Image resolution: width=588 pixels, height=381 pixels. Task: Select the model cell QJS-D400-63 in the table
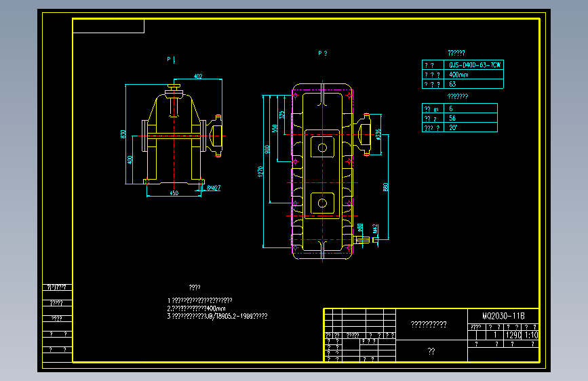474,65
